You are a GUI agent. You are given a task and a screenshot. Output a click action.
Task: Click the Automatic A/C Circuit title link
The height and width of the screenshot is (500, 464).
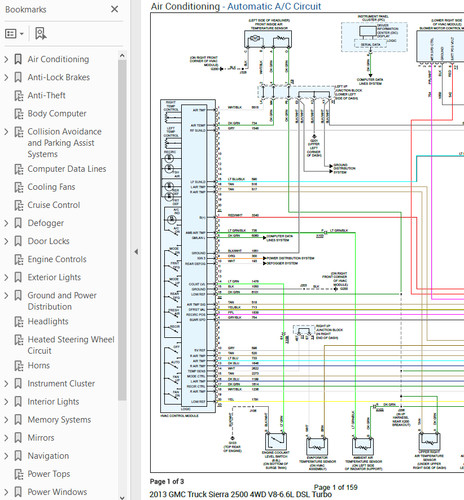pos(274,6)
